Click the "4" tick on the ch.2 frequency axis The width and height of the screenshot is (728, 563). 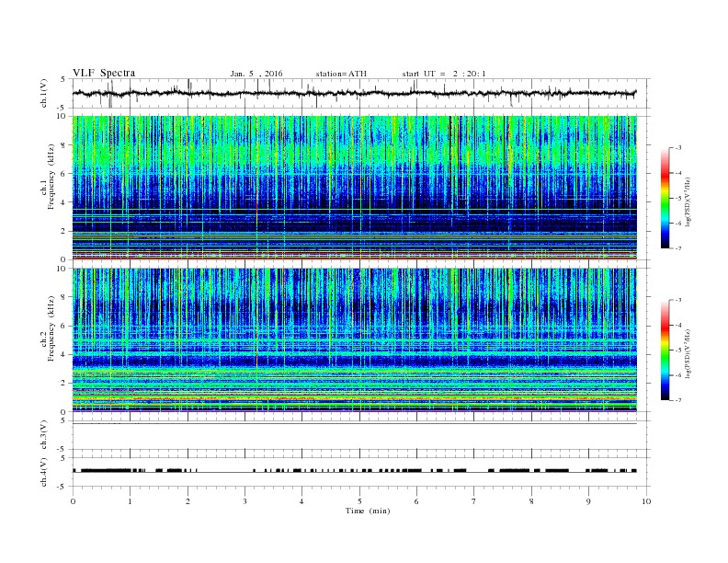tap(64, 354)
